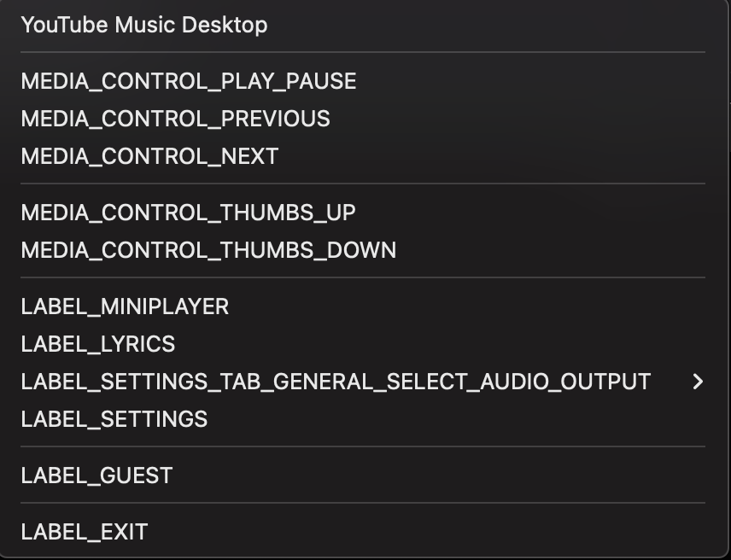Dislike the current song via thumbs down
The width and height of the screenshot is (731, 560).
coord(208,250)
